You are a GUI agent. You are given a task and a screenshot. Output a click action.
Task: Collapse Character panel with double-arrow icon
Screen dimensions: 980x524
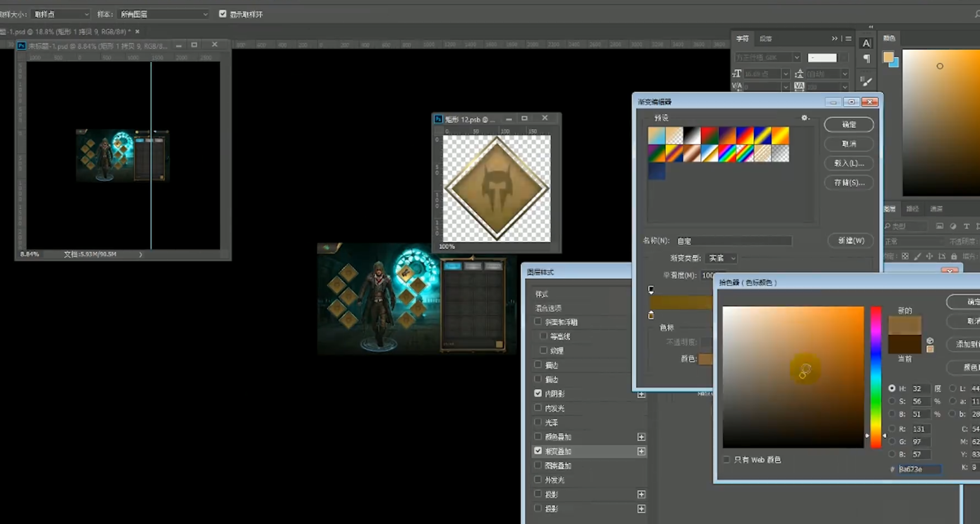tap(835, 39)
